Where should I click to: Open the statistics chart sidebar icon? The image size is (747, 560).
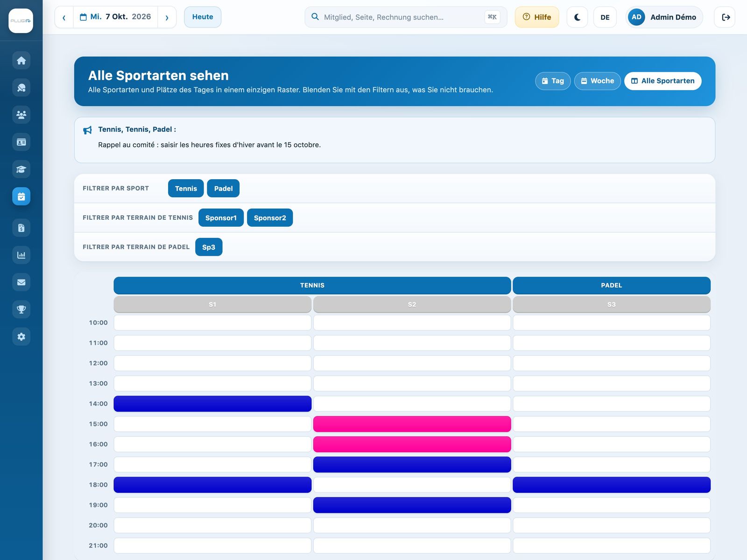[x=21, y=255]
